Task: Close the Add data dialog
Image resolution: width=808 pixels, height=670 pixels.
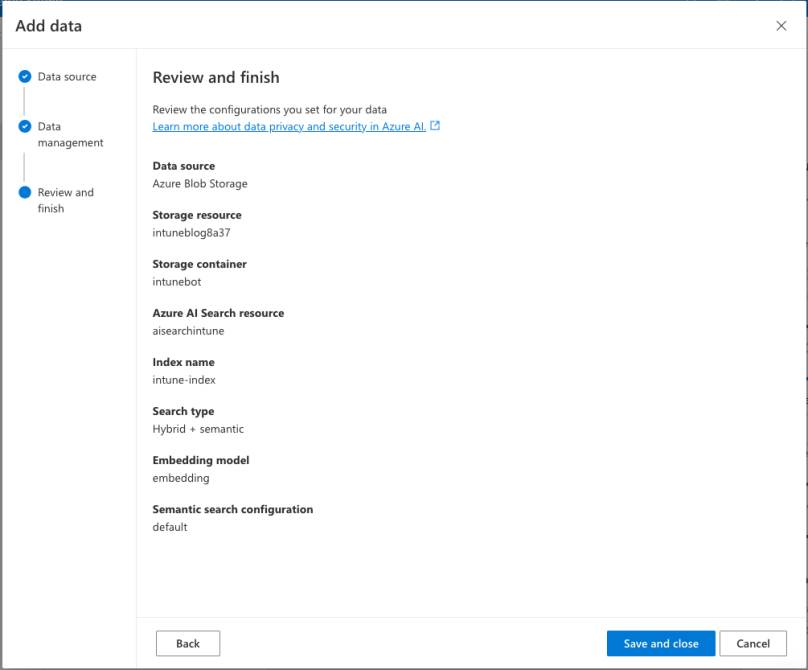Action: tap(781, 26)
